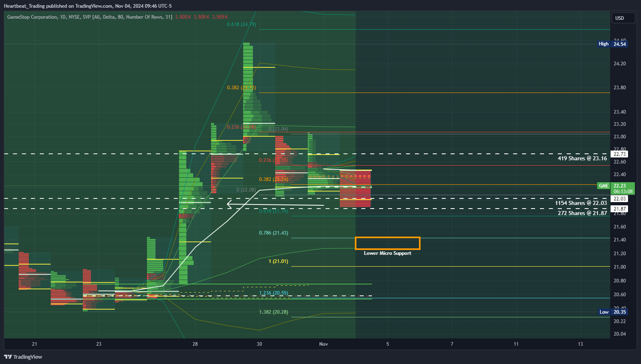Click the 30 date label on time axis
The height and width of the screenshot is (364, 641).
tap(259, 344)
